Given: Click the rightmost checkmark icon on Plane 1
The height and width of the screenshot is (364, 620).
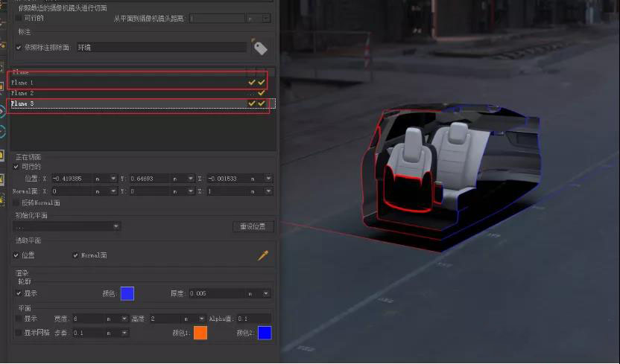Looking at the screenshot, I should pyautogui.click(x=262, y=82).
